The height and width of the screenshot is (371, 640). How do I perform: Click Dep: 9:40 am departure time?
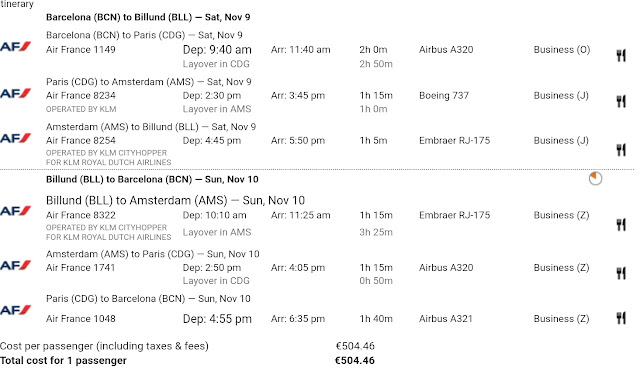click(217, 50)
